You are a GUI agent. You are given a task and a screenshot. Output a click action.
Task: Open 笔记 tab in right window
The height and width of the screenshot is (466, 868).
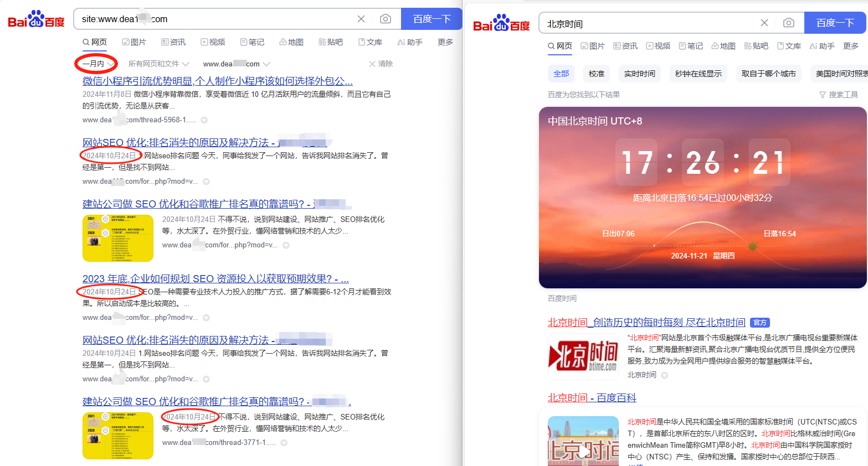point(691,46)
